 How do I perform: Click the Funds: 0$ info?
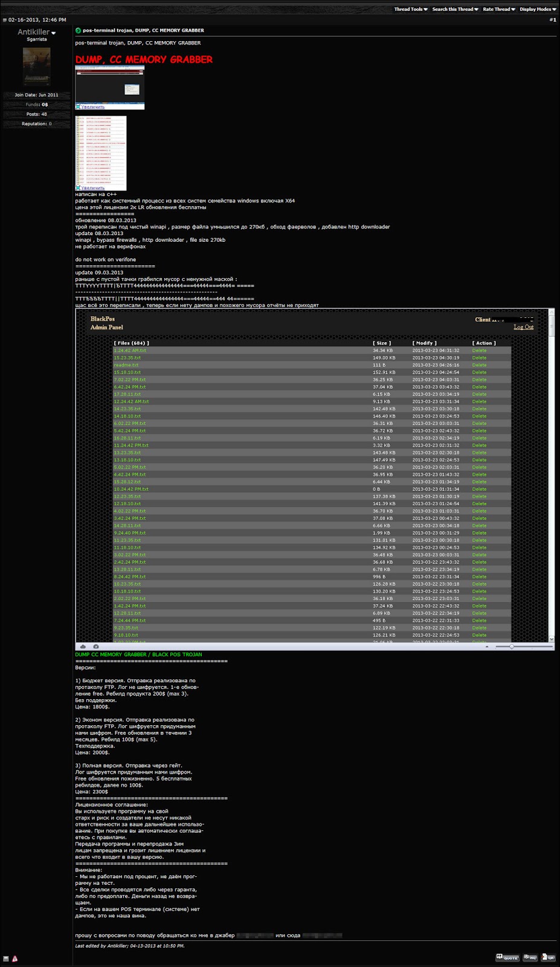click(x=36, y=105)
